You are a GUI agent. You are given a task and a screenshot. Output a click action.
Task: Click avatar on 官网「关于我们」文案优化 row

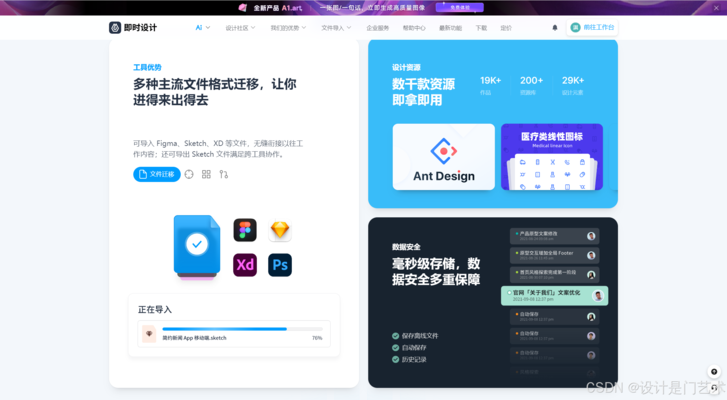pyautogui.click(x=598, y=296)
